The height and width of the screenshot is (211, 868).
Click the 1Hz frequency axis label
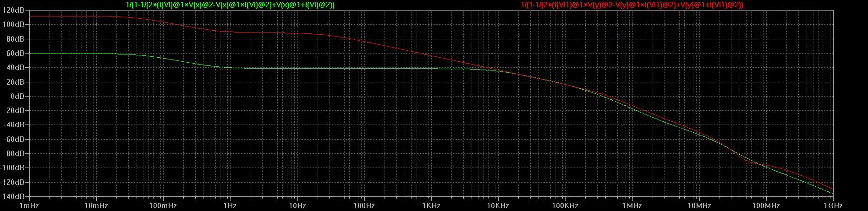[230, 206]
